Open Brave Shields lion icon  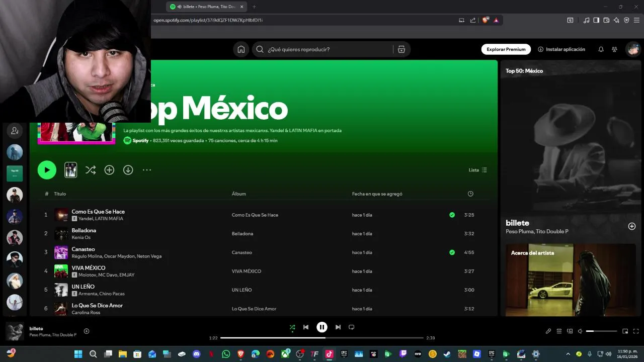486,20
